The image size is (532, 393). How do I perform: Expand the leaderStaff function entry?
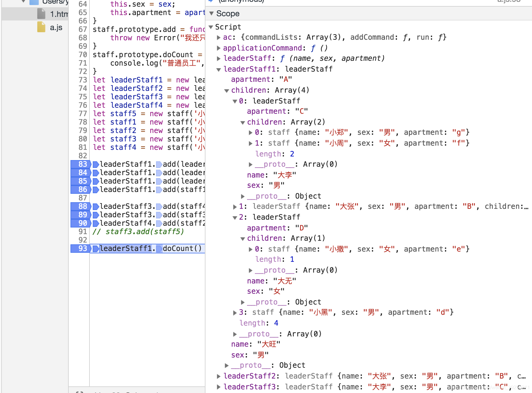[x=219, y=58]
